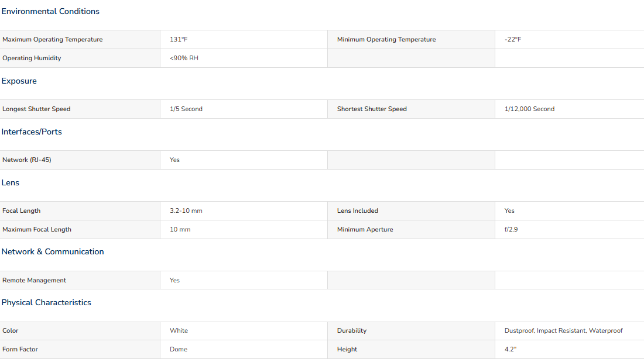644x359 pixels.
Task: Click the Environmental Conditions section heading
Action: [50, 12]
